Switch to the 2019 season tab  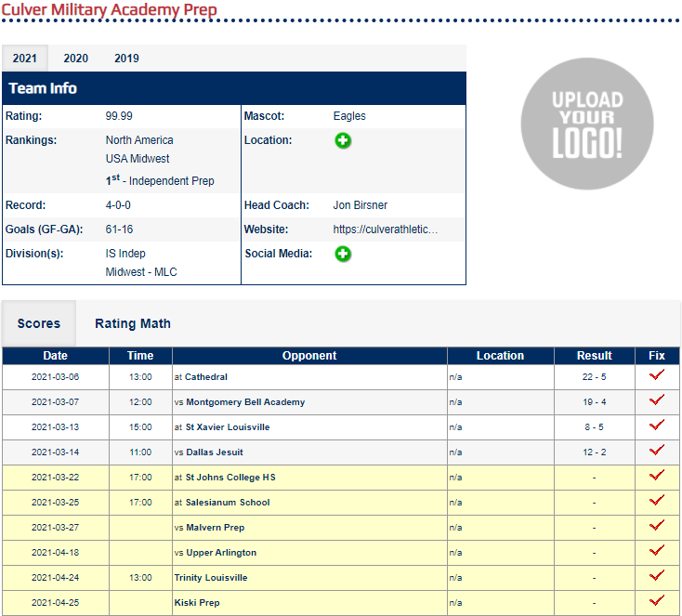click(x=126, y=59)
